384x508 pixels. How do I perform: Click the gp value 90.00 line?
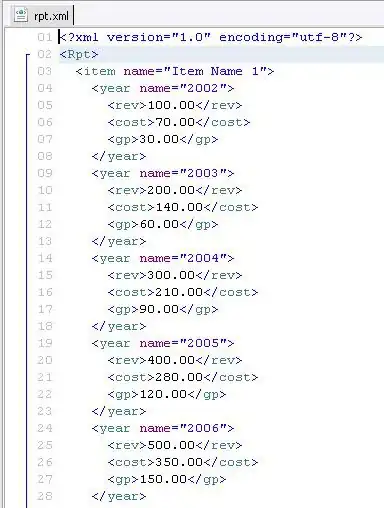tap(163, 309)
